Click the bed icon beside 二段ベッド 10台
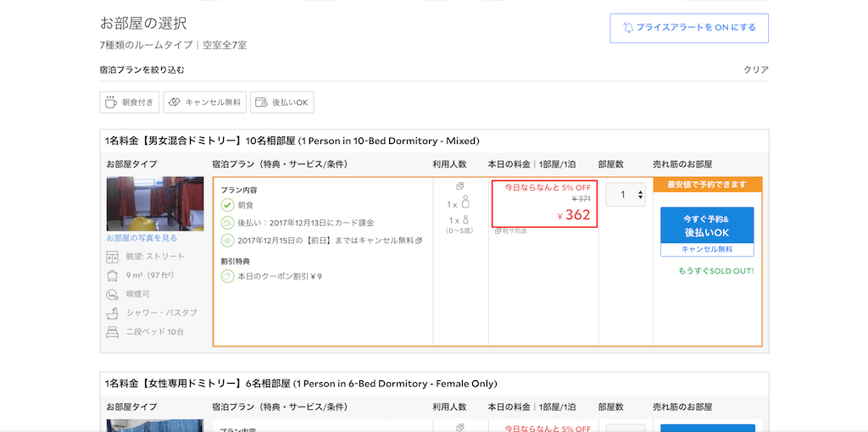Viewport: 868px width, 432px height. click(x=113, y=332)
